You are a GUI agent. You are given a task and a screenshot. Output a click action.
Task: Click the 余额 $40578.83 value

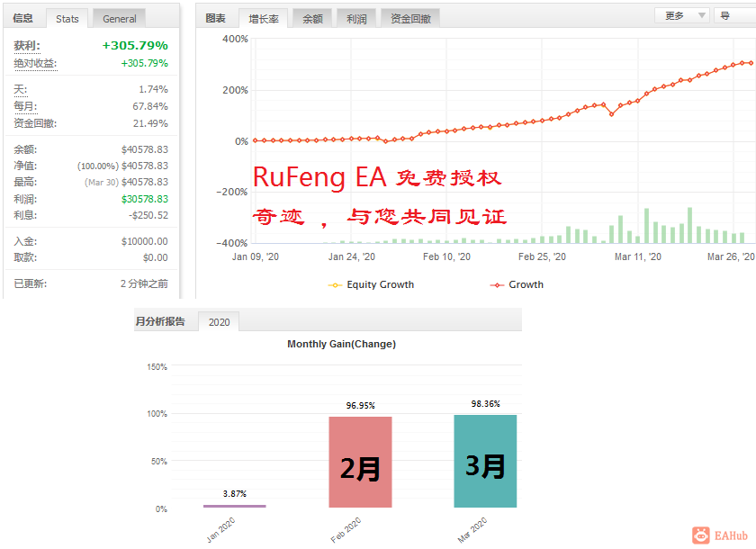click(145, 150)
